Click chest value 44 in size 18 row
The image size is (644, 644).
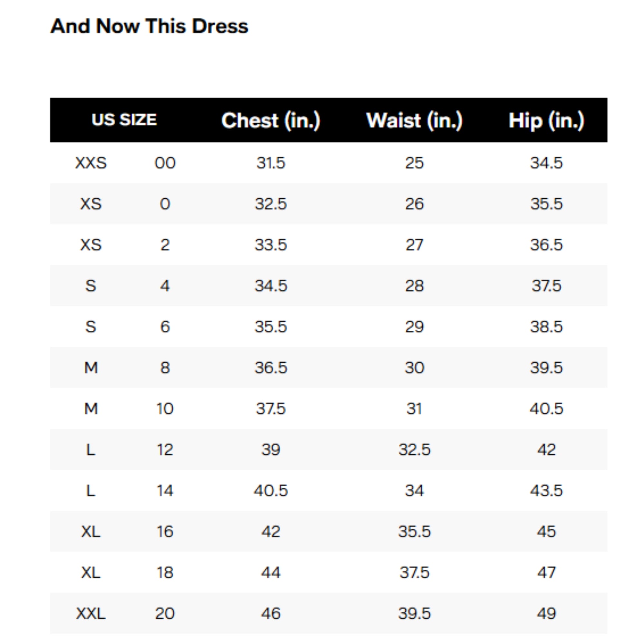click(271, 572)
